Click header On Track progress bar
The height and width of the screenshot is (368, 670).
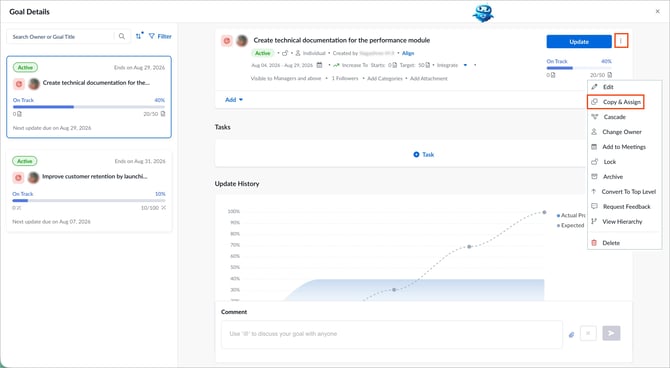[579, 68]
